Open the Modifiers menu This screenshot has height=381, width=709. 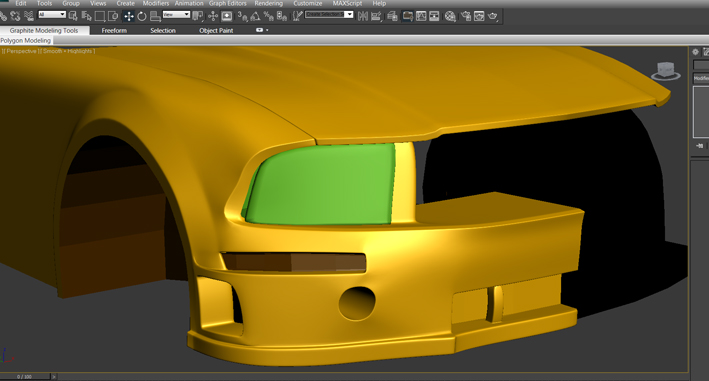tap(156, 3)
